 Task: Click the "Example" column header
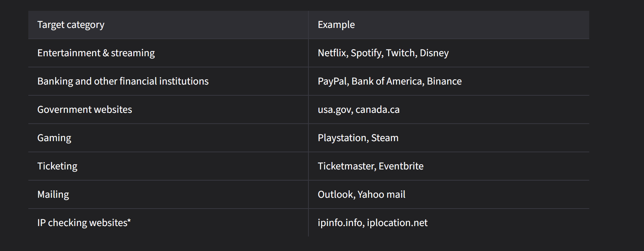[x=336, y=25]
